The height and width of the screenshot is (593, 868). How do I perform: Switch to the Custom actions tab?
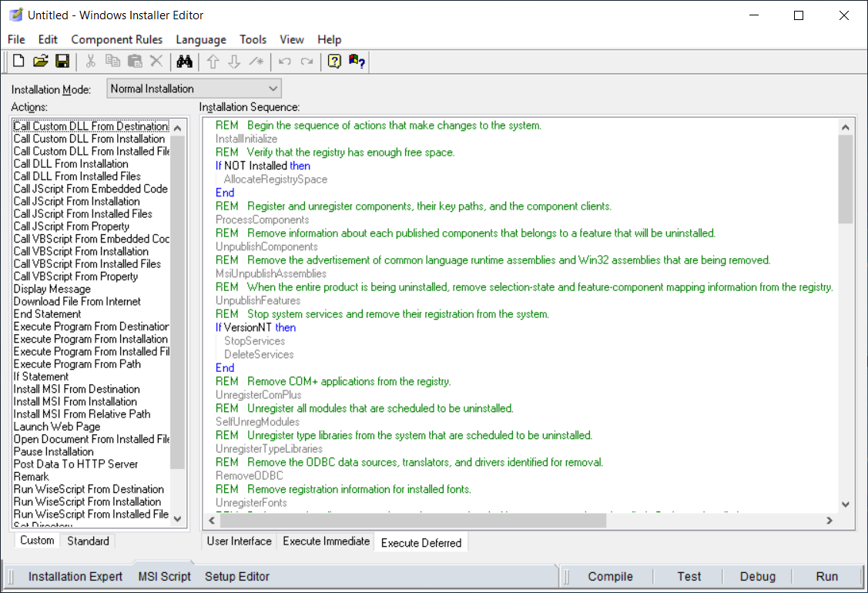point(37,541)
